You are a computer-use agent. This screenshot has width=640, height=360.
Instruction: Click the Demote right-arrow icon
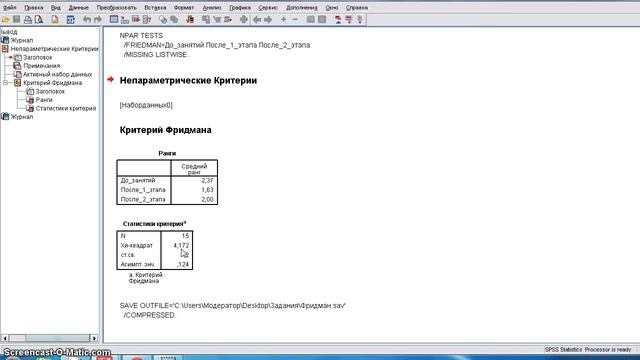(268, 19)
